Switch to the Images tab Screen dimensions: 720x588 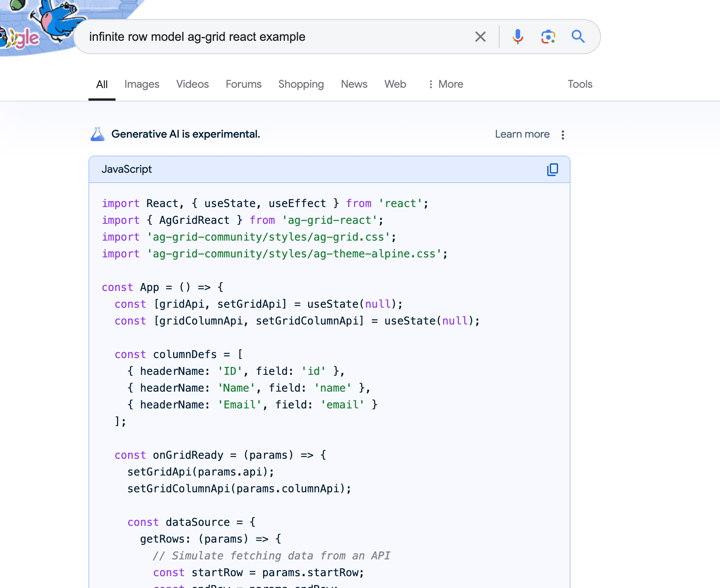[141, 84]
